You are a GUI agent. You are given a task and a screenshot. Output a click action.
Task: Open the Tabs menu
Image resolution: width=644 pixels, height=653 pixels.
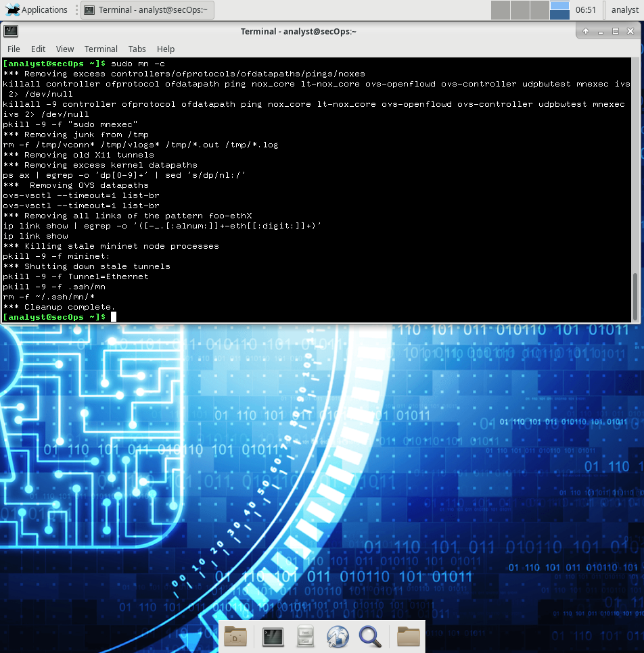(137, 49)
